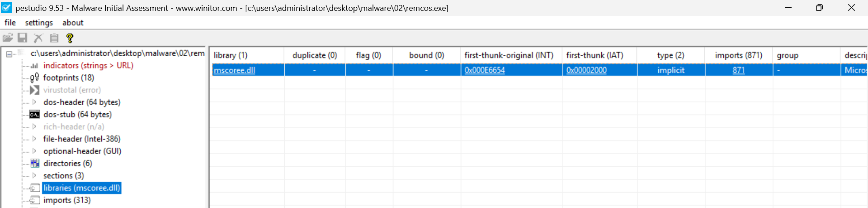Image resolution: width=868 pixels, height=208 pixels.
Task: Open the about menu
Action: click(x=73, y=23)
